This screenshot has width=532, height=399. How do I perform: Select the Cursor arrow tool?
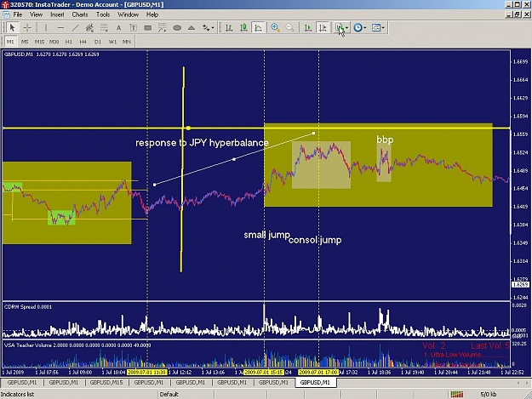(x=12, y=27)
